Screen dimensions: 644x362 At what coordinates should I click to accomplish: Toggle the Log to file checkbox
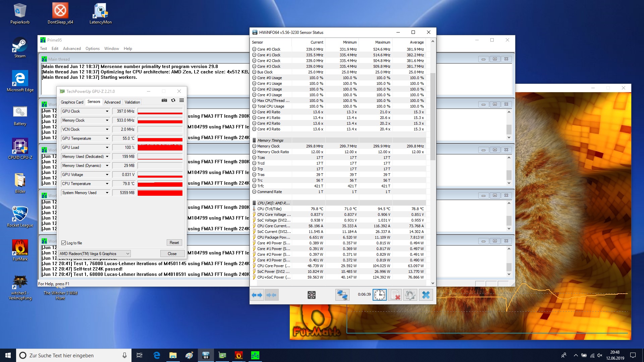coord(64,243)
